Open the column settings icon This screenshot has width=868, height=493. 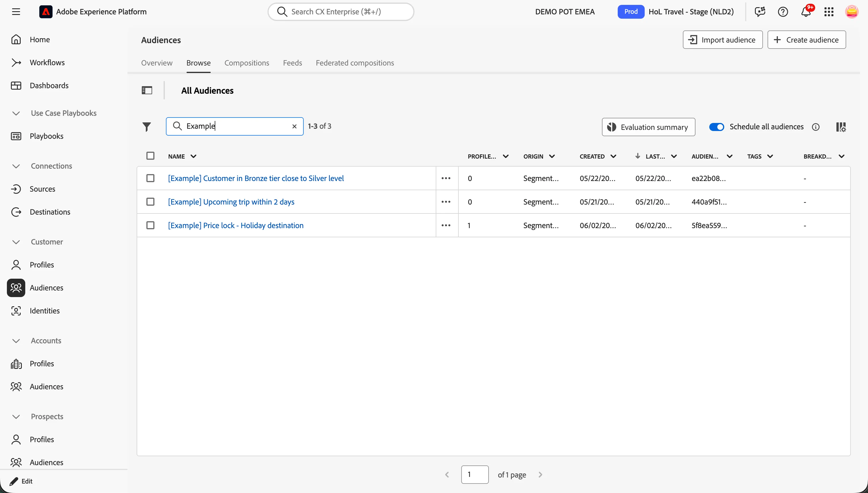click(841, 127)
